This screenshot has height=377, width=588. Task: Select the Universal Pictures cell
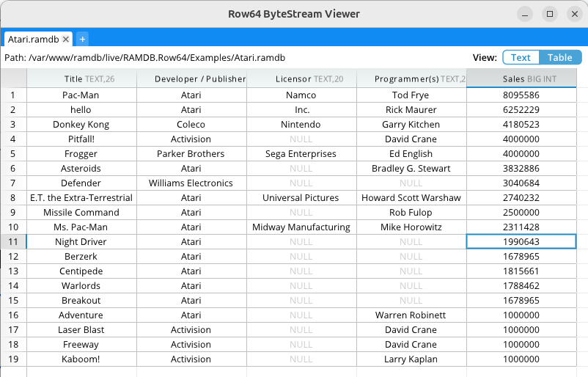point(301,198)
